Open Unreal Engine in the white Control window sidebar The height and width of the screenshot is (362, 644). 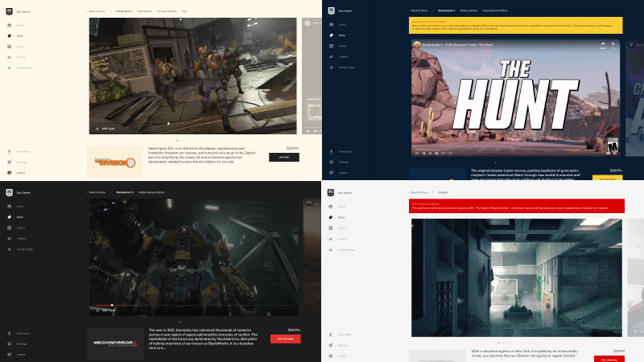coord(341,250)
